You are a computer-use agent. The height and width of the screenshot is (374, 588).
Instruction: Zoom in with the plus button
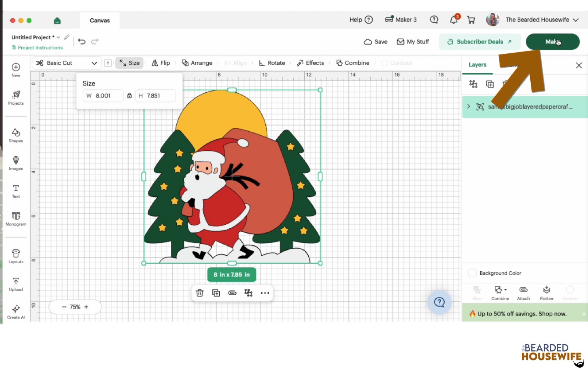coord(86,307)
